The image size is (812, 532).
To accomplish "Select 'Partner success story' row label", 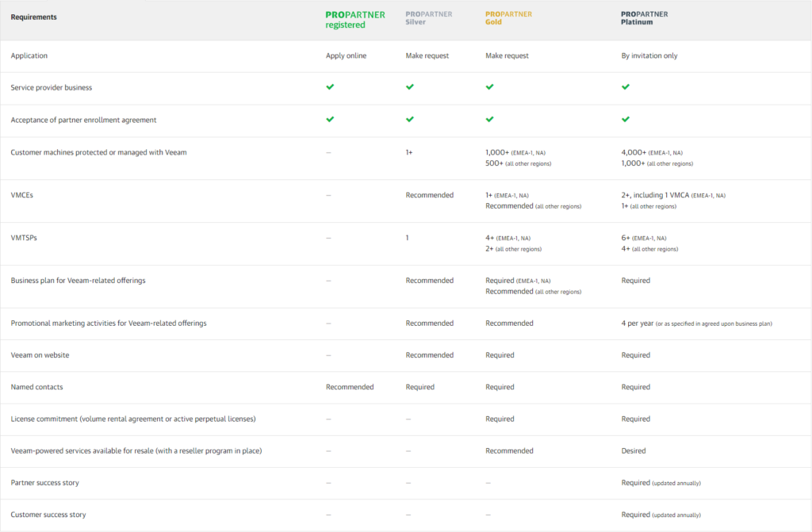I will (45, 483).
